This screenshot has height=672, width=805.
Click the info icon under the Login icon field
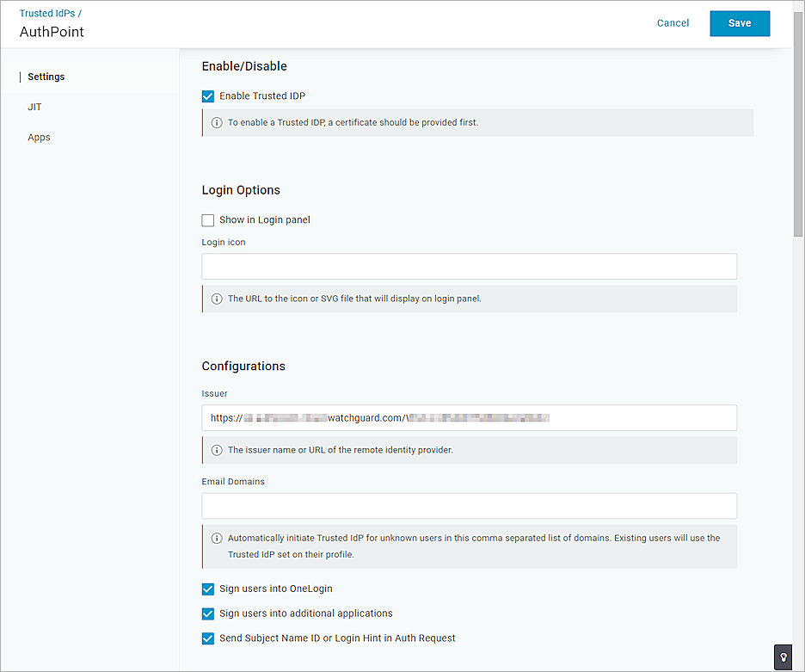tap(216, 299)
